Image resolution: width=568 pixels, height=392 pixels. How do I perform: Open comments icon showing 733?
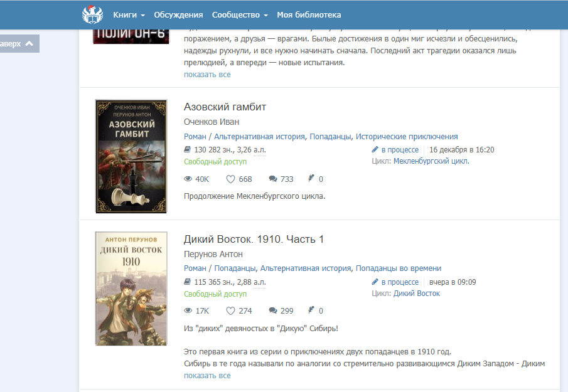click(273, 179)
